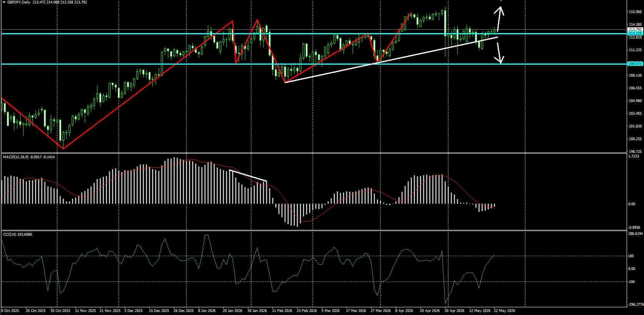
Task: Click the 22 May 2026 date label
Action: (x=504, y=310)
